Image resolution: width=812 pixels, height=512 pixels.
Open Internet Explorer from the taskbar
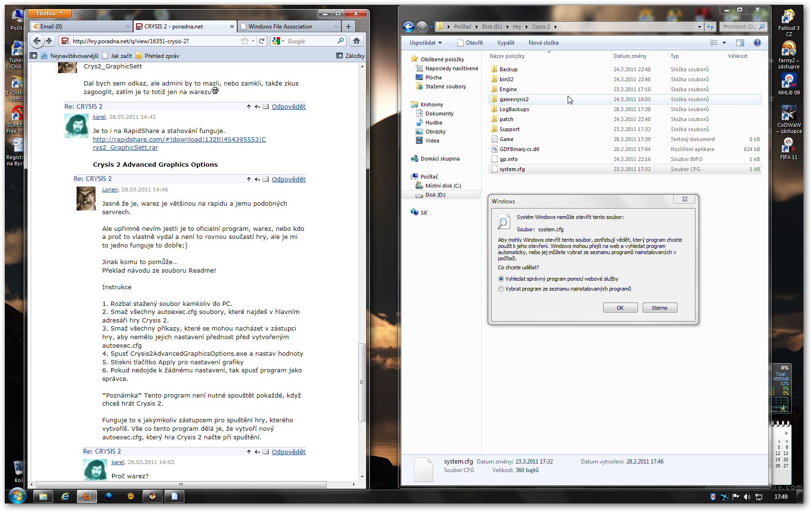coord(65,496)
